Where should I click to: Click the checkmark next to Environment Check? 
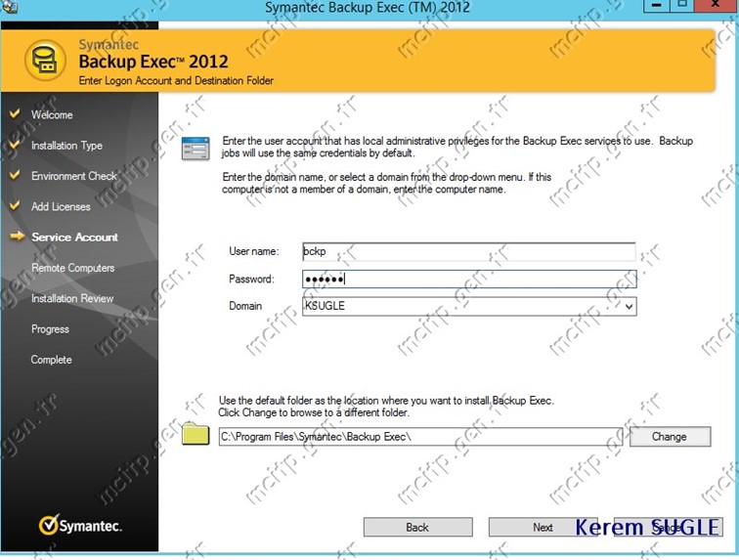(x=15, y=175)
